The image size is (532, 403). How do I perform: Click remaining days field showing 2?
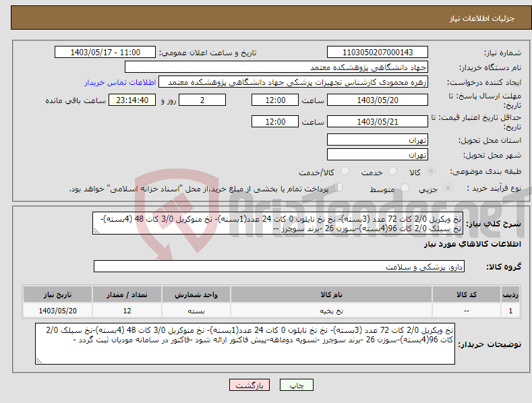(202, 100)
